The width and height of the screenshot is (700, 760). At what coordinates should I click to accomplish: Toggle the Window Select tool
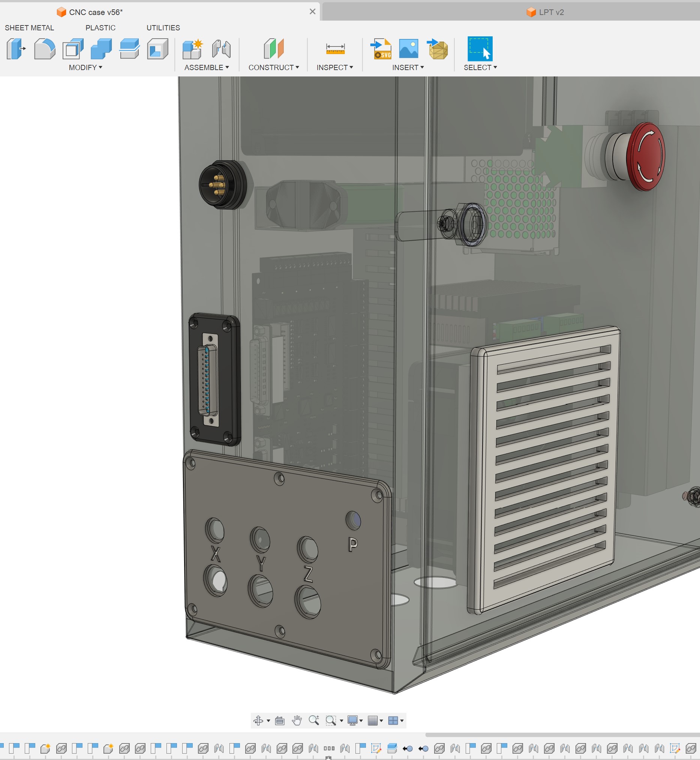[480, 49]
